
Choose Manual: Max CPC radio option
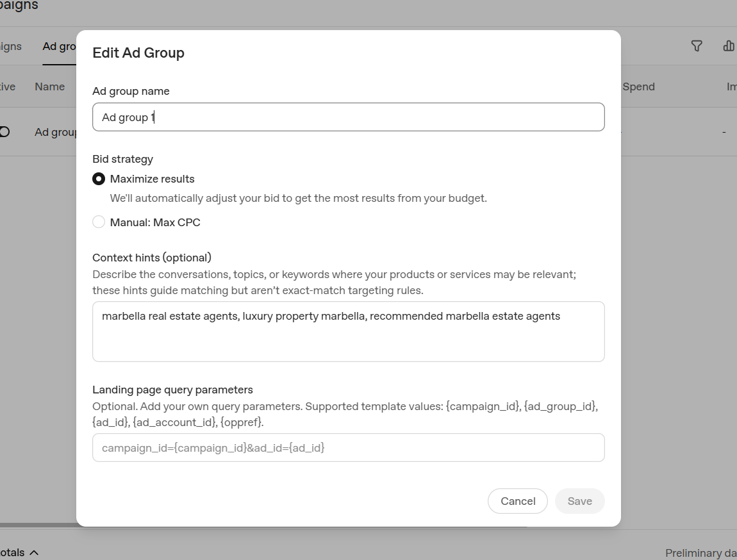99,222
